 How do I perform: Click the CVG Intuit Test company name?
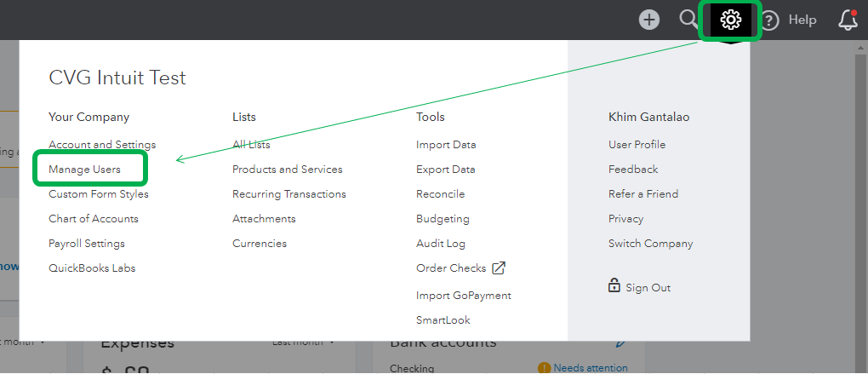[117, 78]
